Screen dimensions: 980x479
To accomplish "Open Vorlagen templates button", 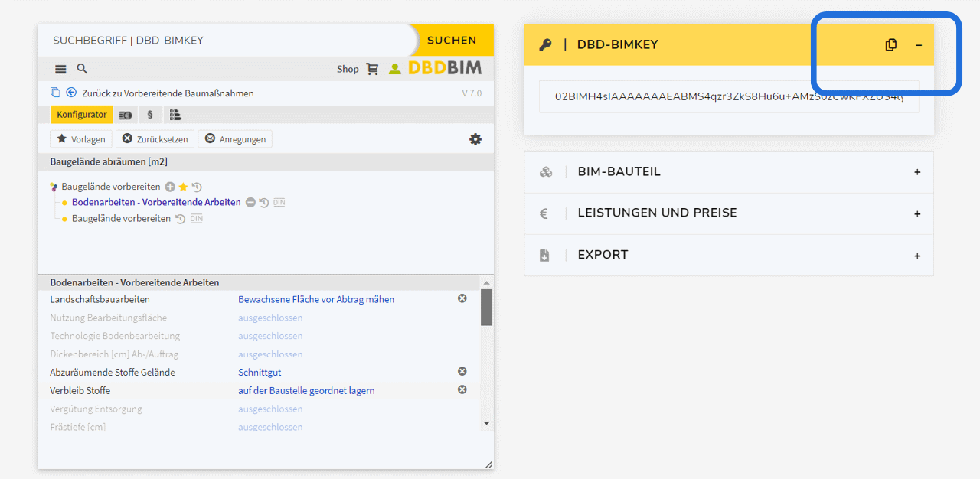I will pos(81,139).
